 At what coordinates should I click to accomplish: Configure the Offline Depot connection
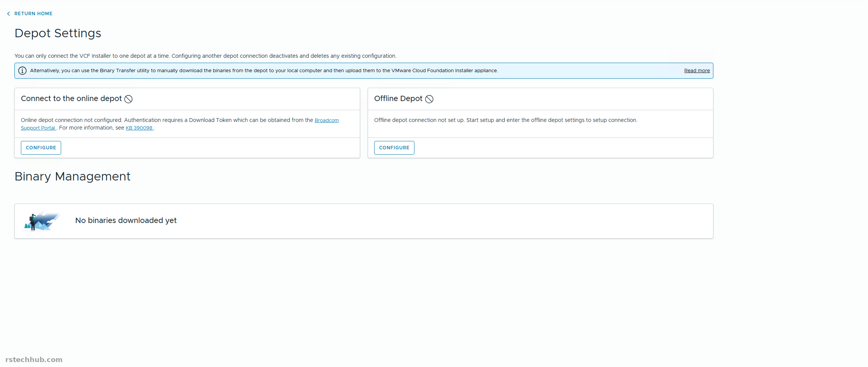pos(394,148)
